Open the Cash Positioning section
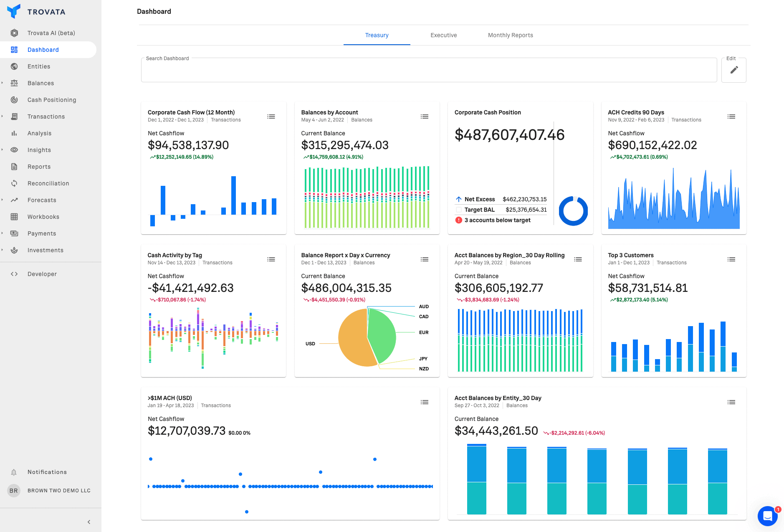The height and width of the screenshot is (532, 784). 52,99
